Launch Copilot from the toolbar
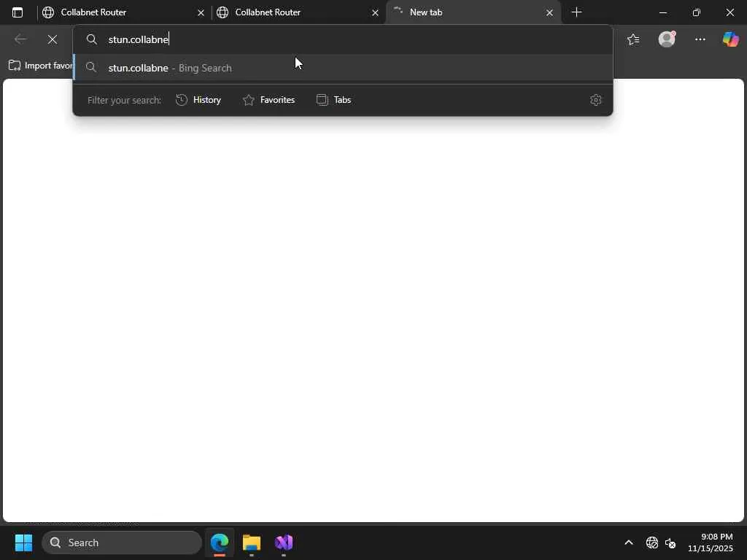 pyautogui.click(x=730, y=39)
